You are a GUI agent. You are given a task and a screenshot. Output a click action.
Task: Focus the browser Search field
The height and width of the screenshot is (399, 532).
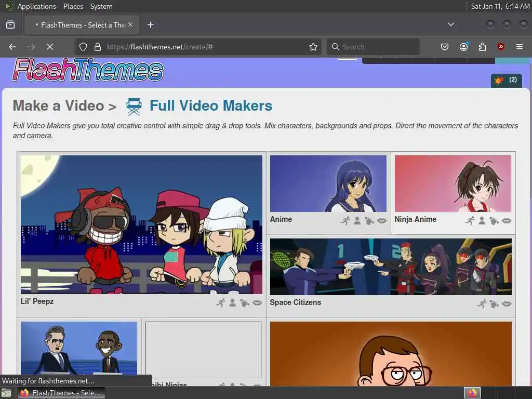point(373,47)
